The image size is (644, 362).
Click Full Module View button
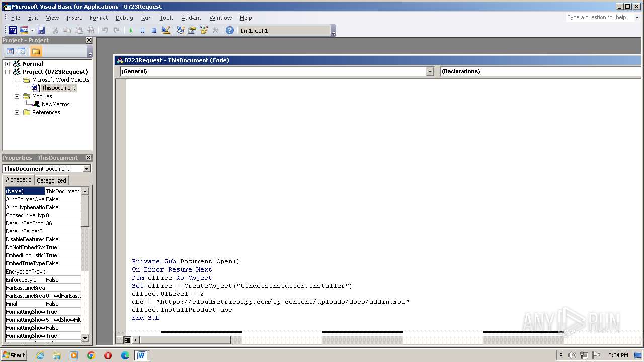[x=128, y=340]
